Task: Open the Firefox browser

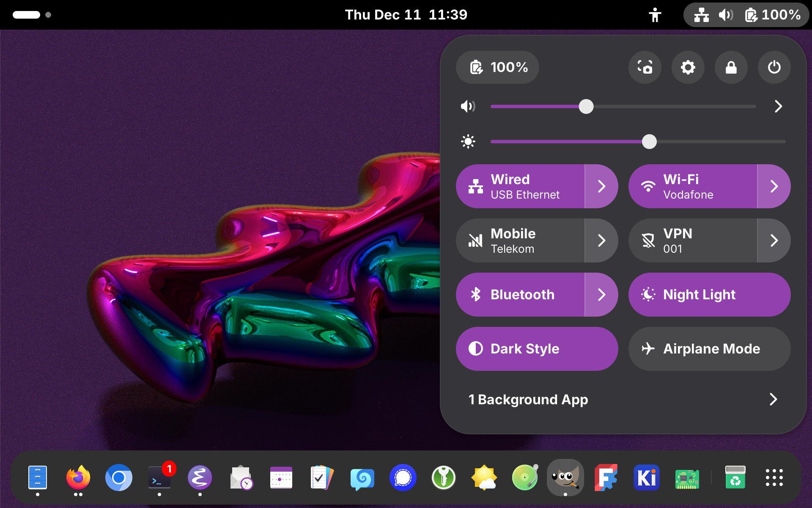Action: click(x=78, y=478)
